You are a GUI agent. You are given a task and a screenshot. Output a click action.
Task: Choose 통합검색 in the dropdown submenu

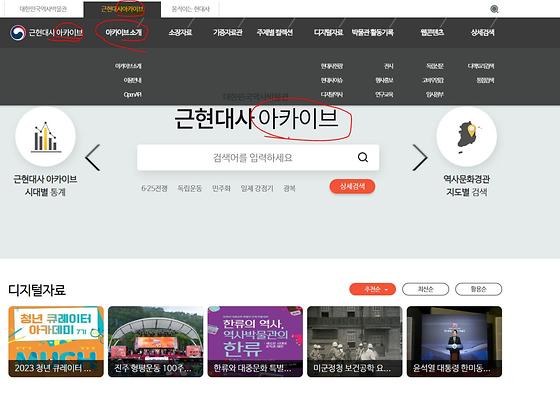click(x=485, y=80)
